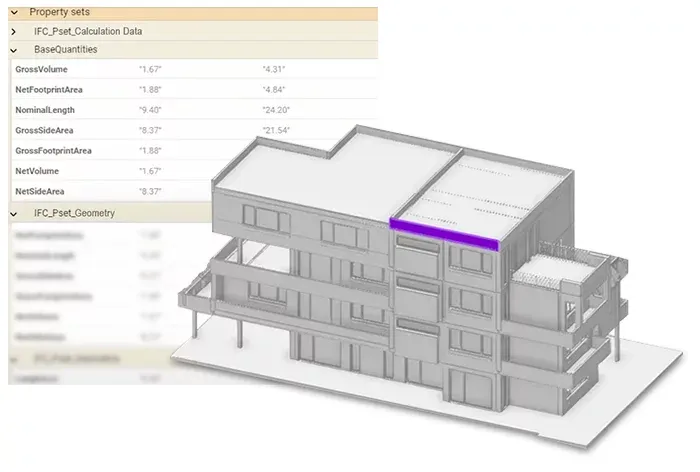Click the GrossSideArea value "21.54"
700x472 pixels.
tap(276, 130)
